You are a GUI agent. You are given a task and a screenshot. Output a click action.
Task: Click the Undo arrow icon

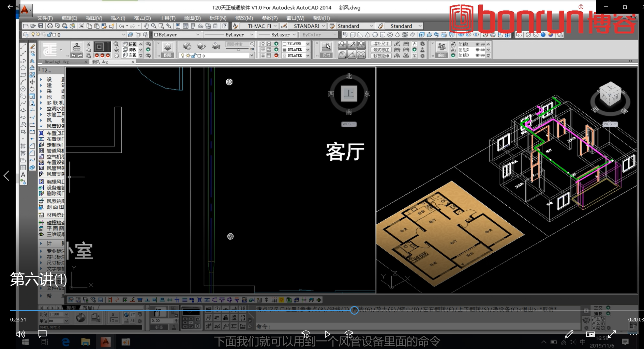point(121,26)
